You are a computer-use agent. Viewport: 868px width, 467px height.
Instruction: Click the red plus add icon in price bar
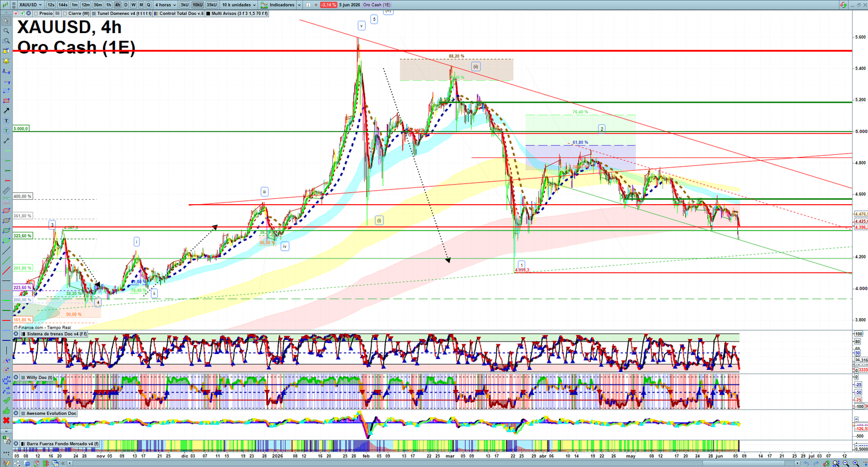[16, 13]
